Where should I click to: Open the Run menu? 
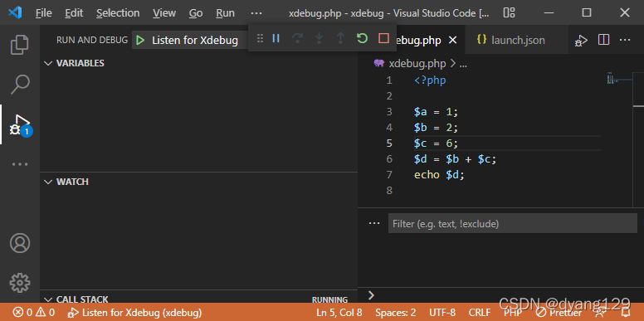(x=225, y=13)
